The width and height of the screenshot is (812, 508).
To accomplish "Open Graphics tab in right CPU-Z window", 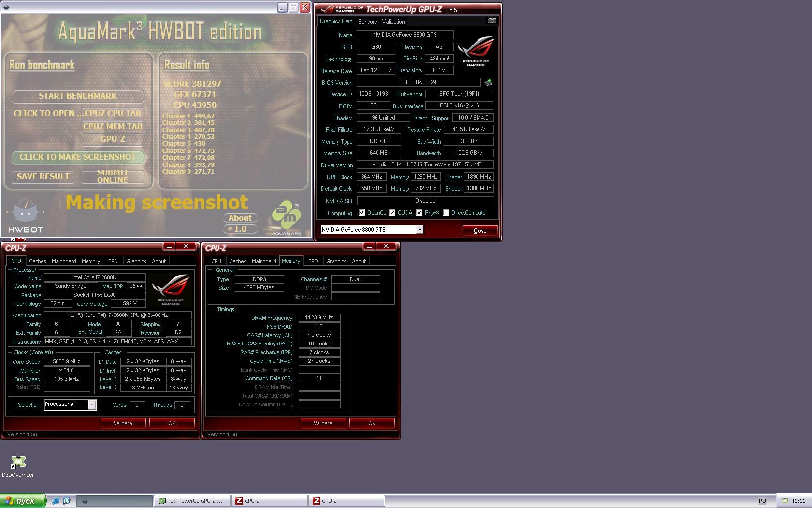I will point(336,261).
